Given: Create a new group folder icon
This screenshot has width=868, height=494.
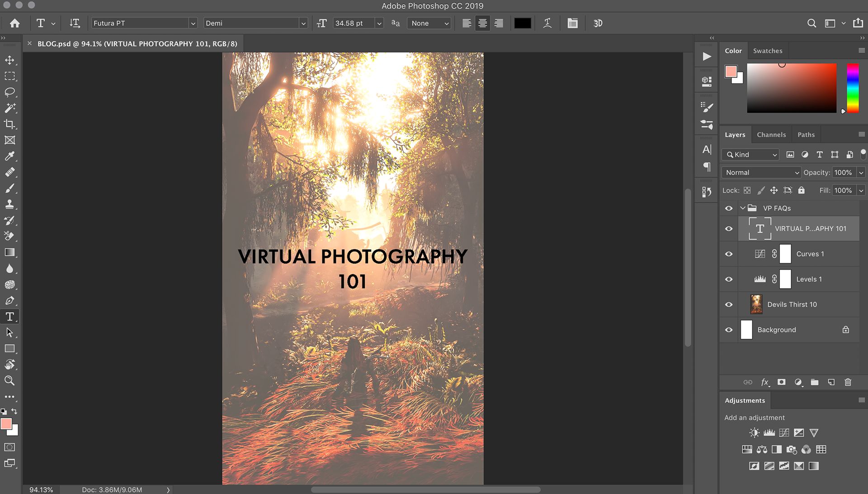Looking at the screenshot, I should 814,382.
